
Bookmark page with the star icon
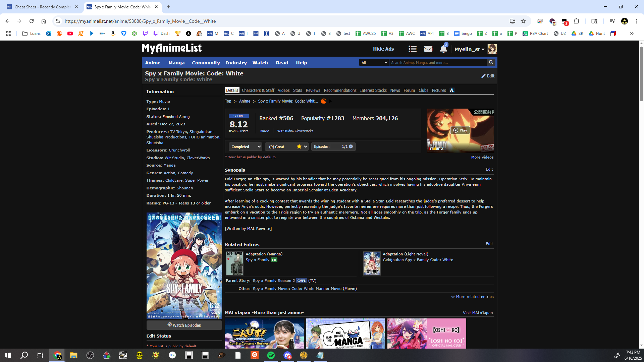tap(523, 21)
